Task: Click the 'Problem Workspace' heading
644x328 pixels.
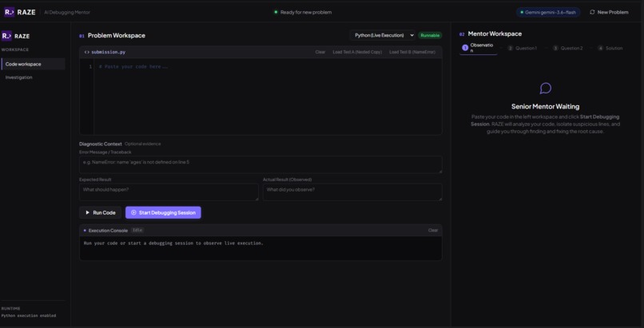Action: coord(116,36)
